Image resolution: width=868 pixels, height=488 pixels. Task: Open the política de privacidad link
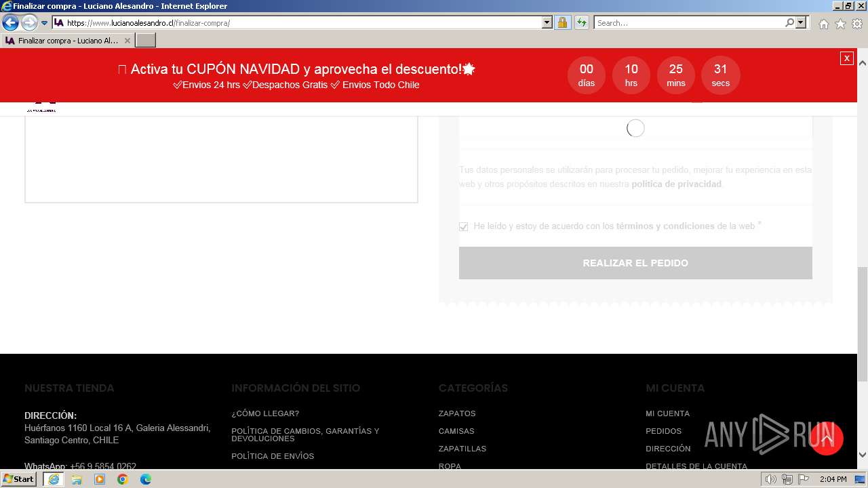point(676,184)
